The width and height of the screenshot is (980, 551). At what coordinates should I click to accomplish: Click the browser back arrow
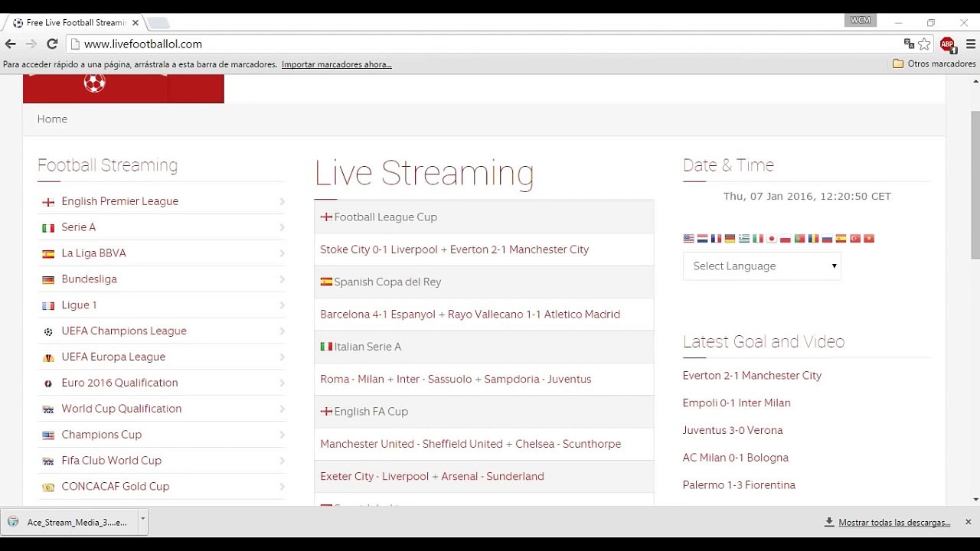11,44
